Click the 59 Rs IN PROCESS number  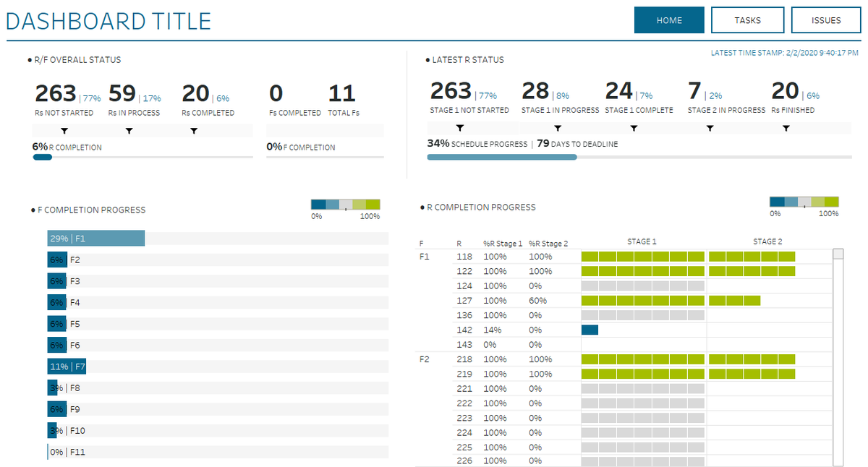[122, 94]
